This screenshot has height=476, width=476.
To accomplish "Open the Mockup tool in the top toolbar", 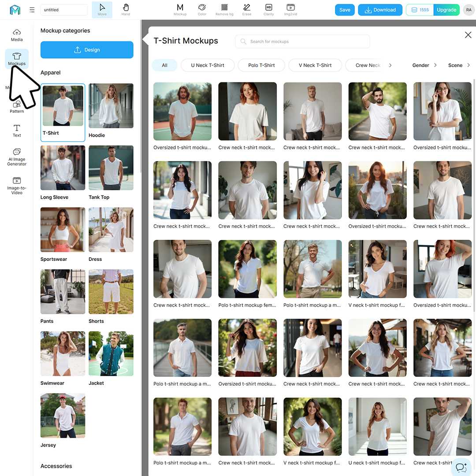I will click(180, 10).
